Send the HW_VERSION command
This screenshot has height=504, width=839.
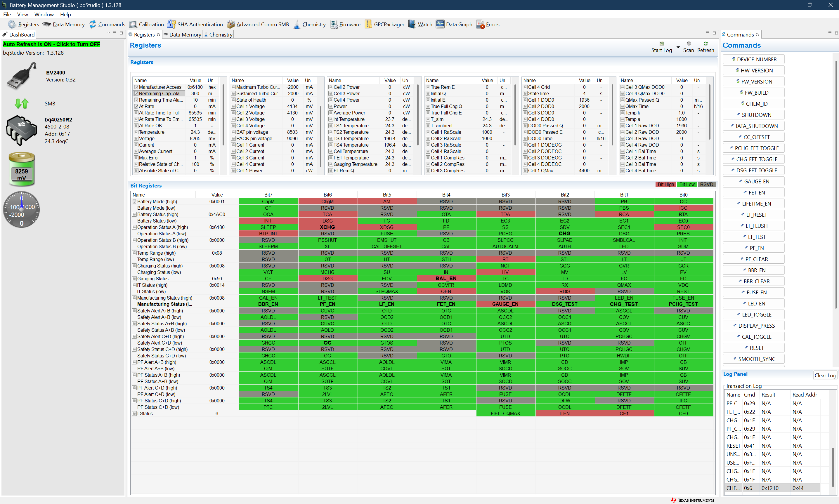coord(753,71)
